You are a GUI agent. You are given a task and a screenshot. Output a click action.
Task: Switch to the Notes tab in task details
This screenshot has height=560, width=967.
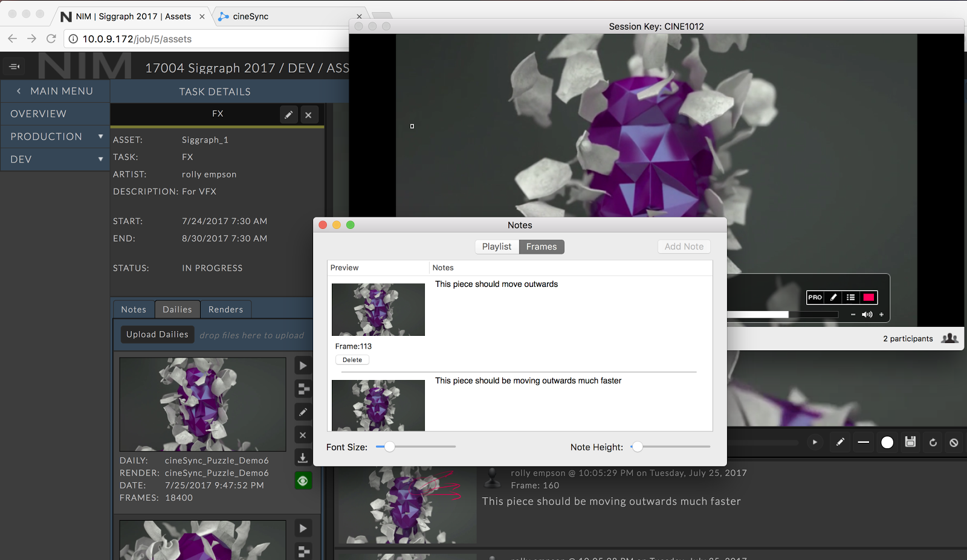(x=134, y=309)
